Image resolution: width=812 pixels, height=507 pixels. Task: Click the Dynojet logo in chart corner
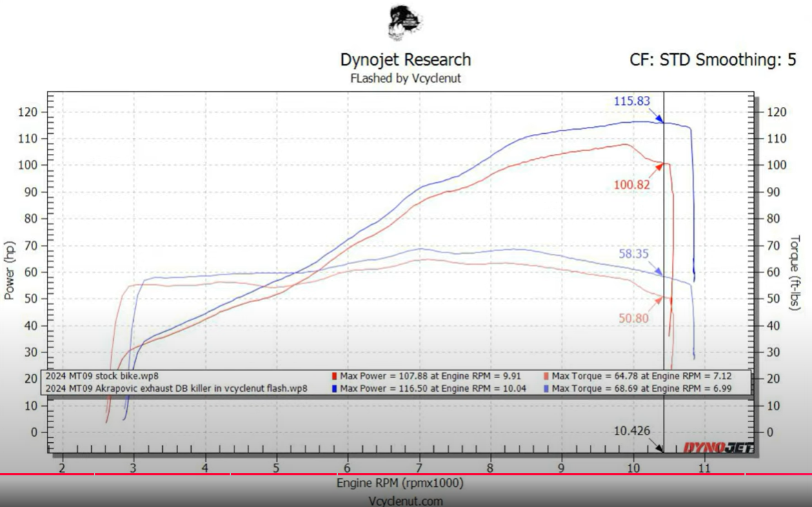[x=718, y=448]
